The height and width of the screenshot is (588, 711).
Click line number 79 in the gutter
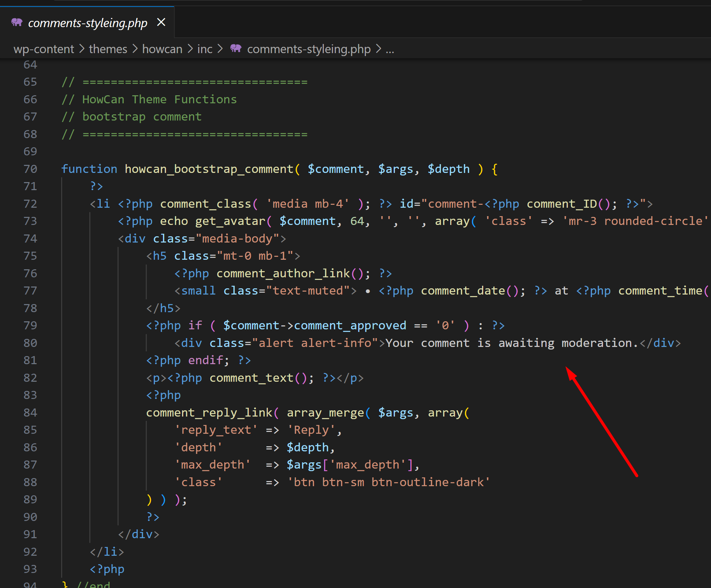tap(30, 325)
